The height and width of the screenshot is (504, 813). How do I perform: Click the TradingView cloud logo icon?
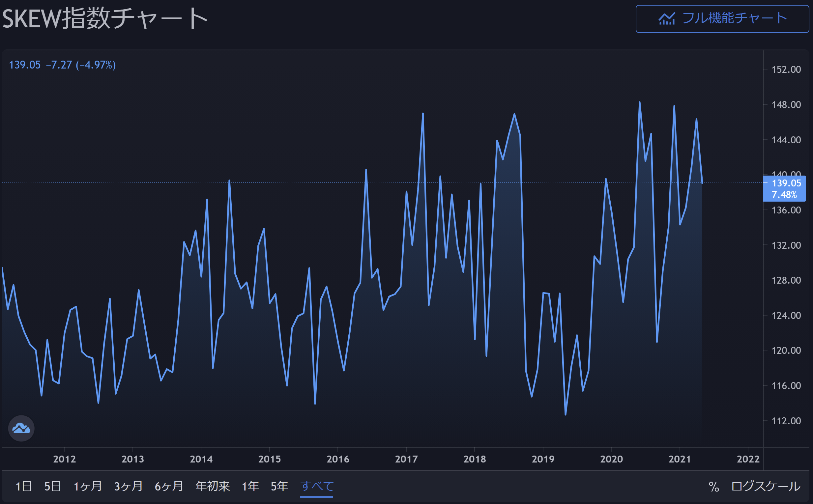coord(21,428)
